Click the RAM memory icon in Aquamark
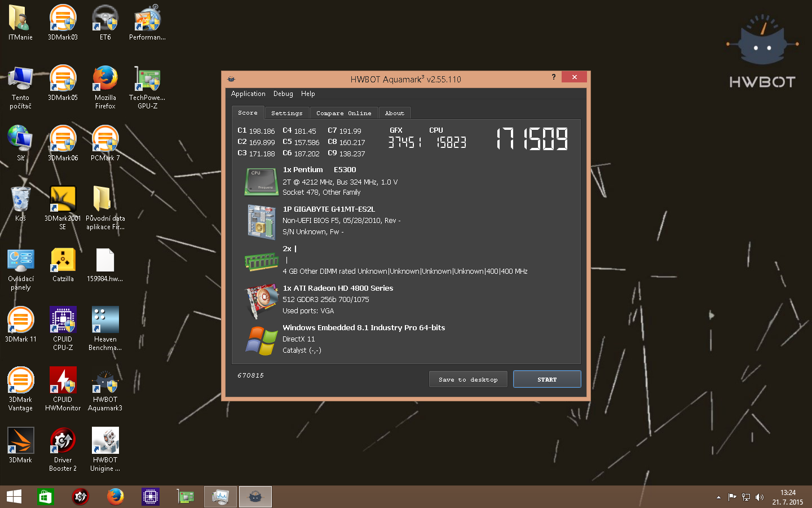This screenshot has height=508, width=812. pos(261,261)
